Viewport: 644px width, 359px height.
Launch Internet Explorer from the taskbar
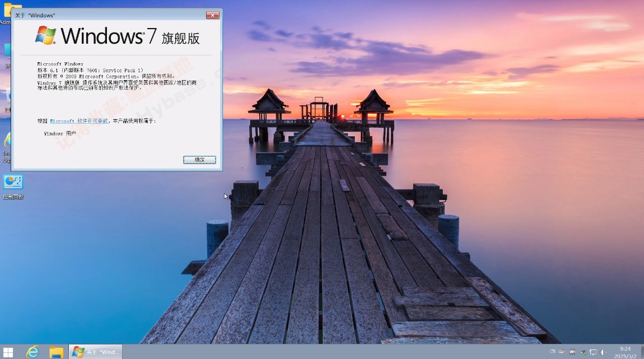coord(32,352)
